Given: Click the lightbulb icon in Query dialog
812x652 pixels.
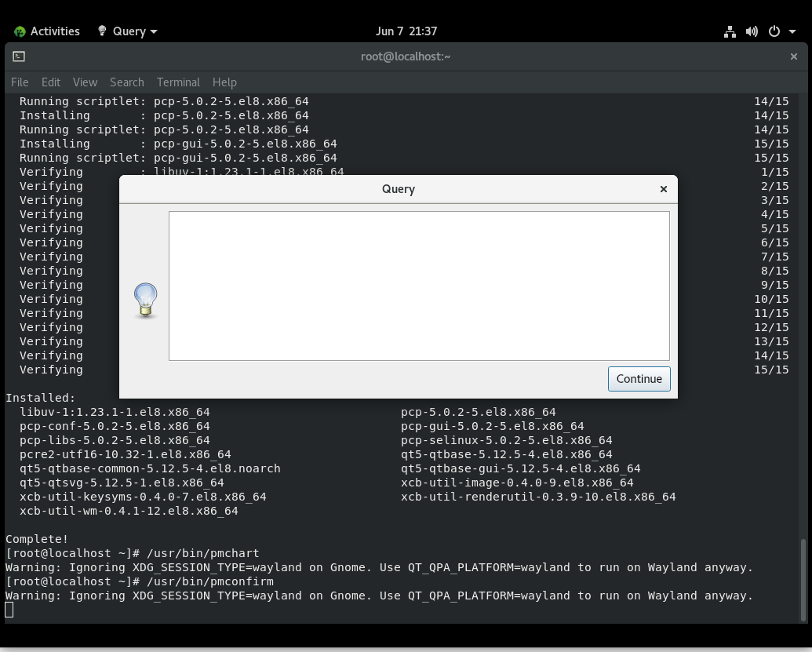Looking at the screenshot, I should click(146, 300).
